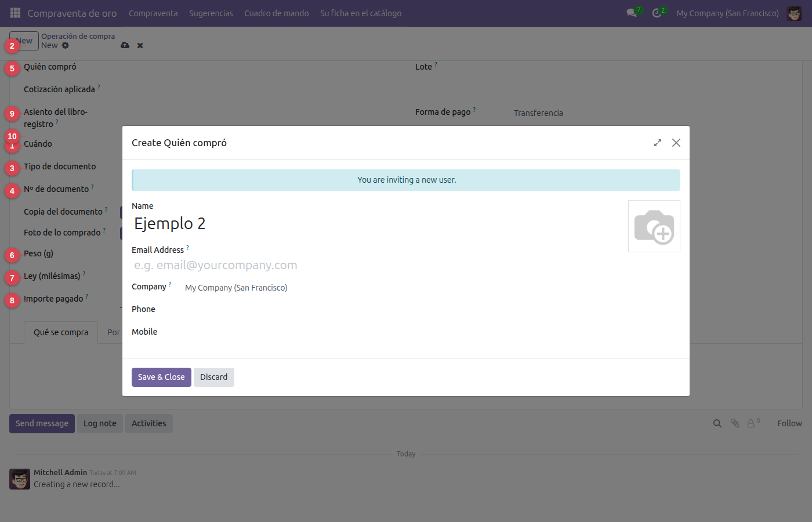Viewport: 812px width, 522px height.
Task: Expand the dialog to full screen
Action: click(x=658, y=143)
